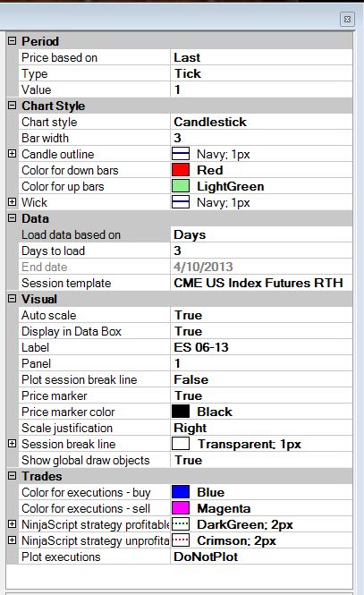364x595 pixels.
Task: Edit the Days to load field
Action: tap(261, 251)
